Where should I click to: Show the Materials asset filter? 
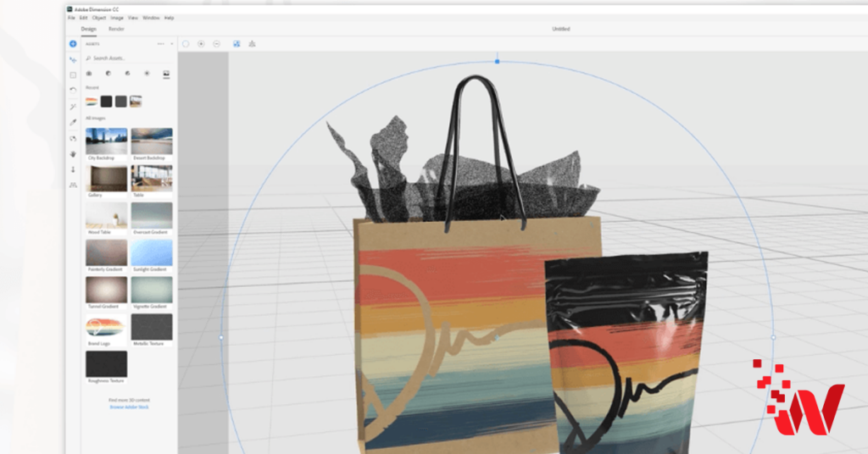(x=108, y=74)
